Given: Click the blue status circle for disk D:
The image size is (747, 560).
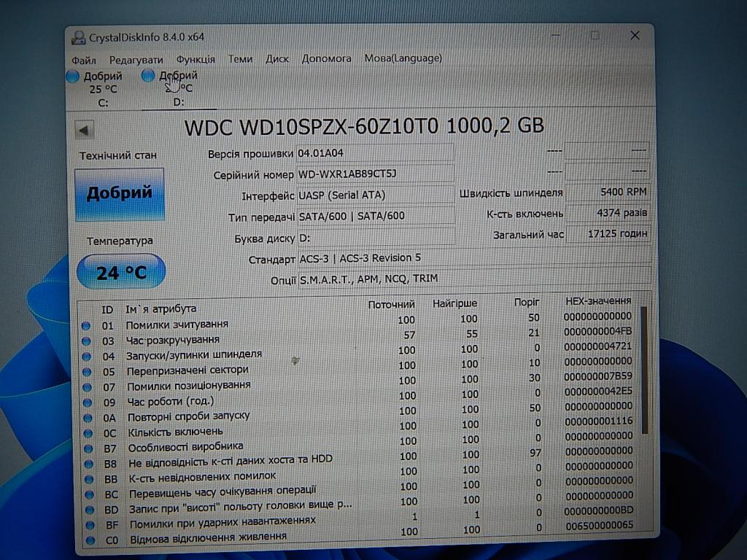Looking at the screenshot, I should (148, 75).
